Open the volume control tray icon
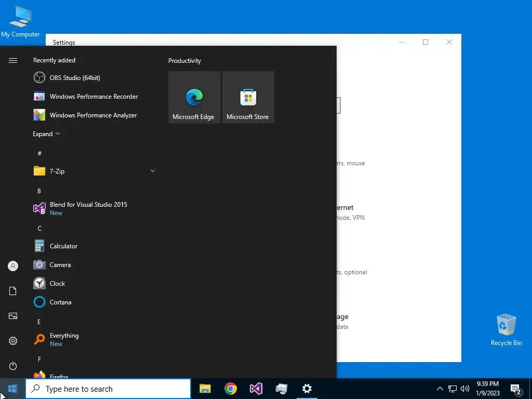This screenshot has height=399, width=532. (x=465, y=389)
